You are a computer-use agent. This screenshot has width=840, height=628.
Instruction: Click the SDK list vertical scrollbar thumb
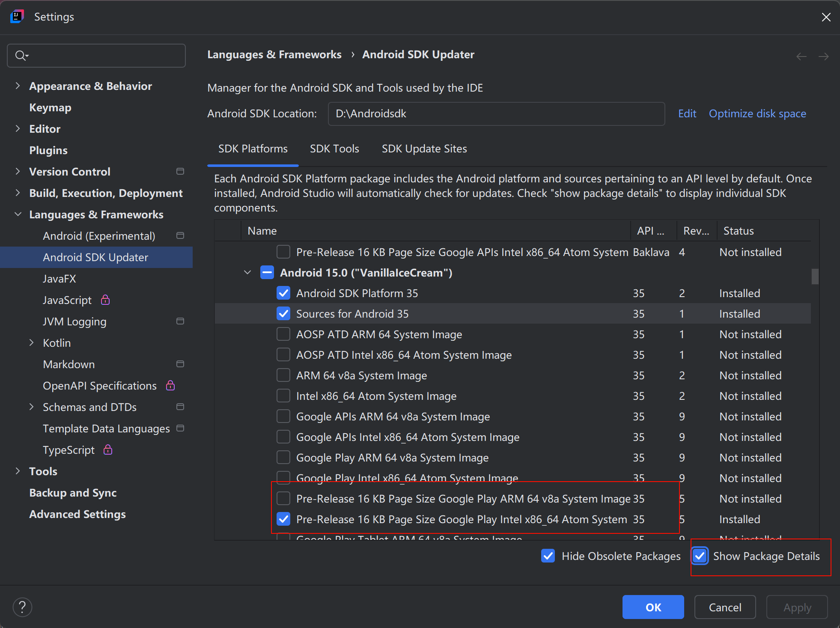pyautogui.click(x=815, y=276)
